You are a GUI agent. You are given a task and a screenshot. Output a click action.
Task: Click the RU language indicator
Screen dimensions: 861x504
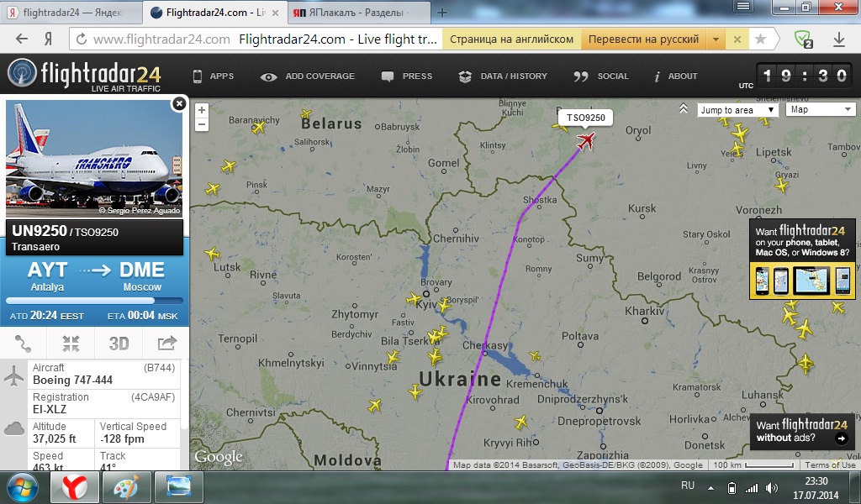point(688,486)
